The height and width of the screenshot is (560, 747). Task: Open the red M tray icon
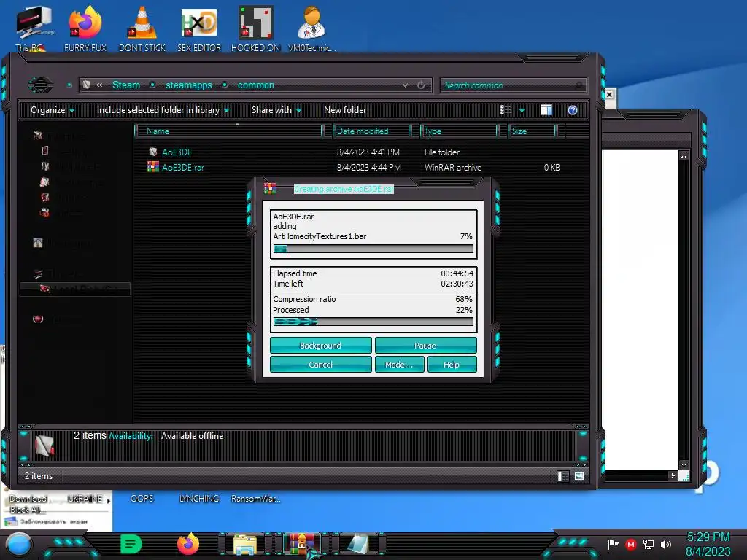click(x=631, y=544)
